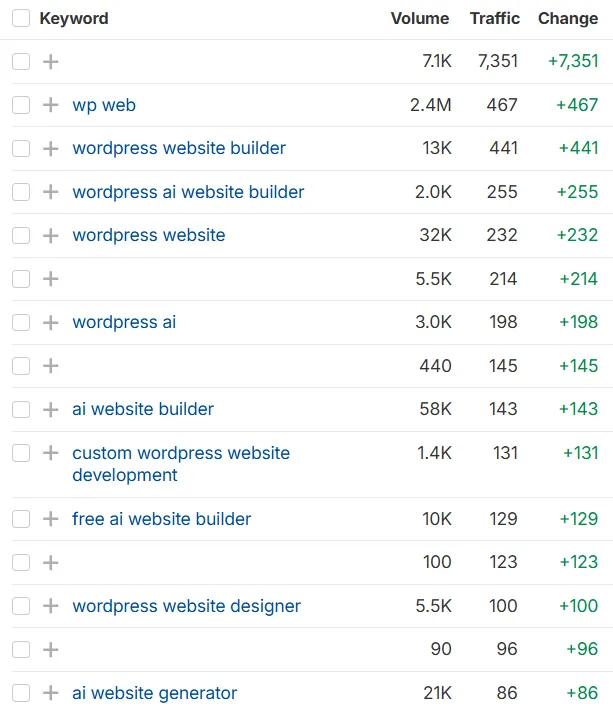The width and height of the screenshot is (613, 711).
Task: Click plus icon on row with +145 change
Action: [x=51, y=365]
